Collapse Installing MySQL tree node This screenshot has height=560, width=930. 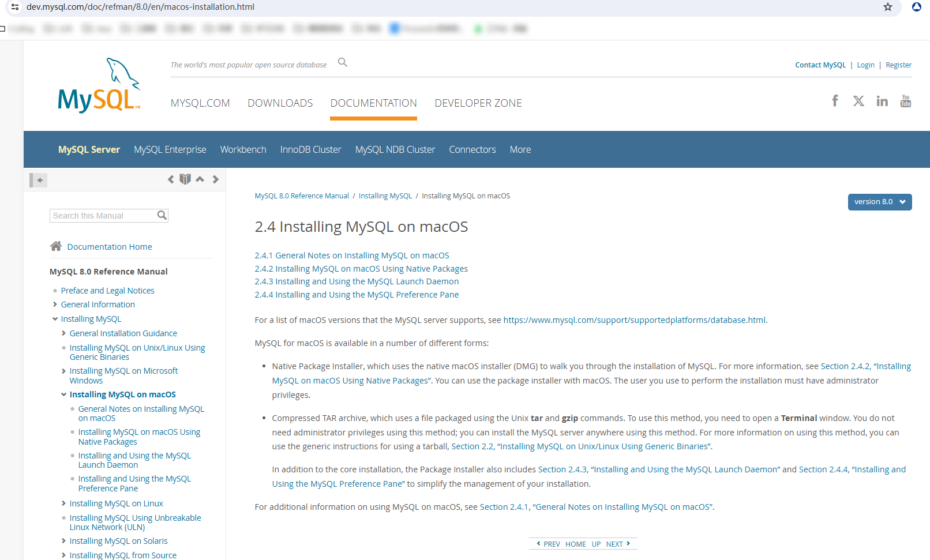click(55, 319)
